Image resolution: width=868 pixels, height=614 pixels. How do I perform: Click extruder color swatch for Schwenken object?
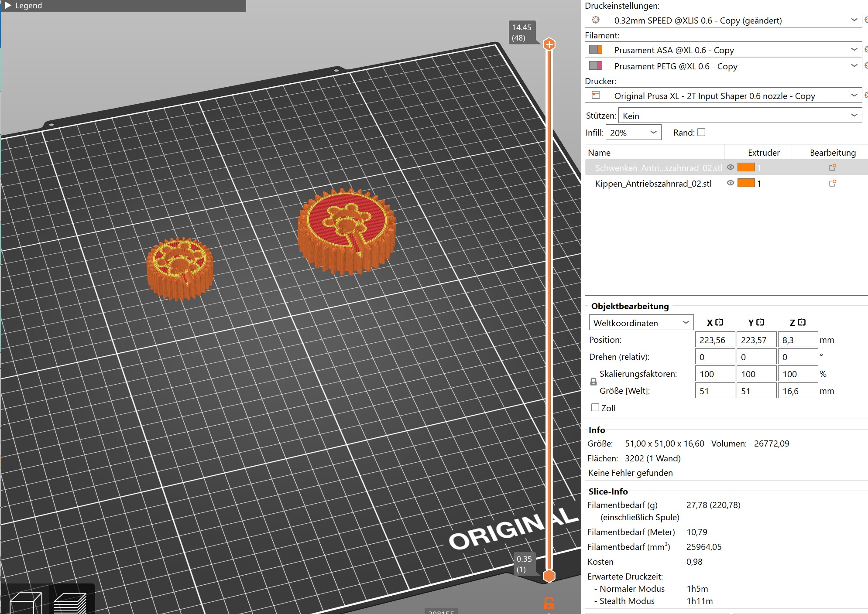pos(746,167)
